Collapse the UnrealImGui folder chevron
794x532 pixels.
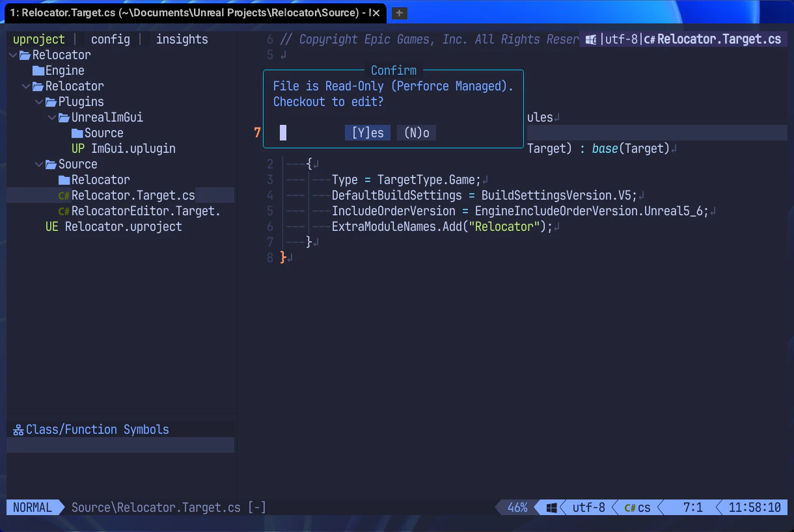52,118
